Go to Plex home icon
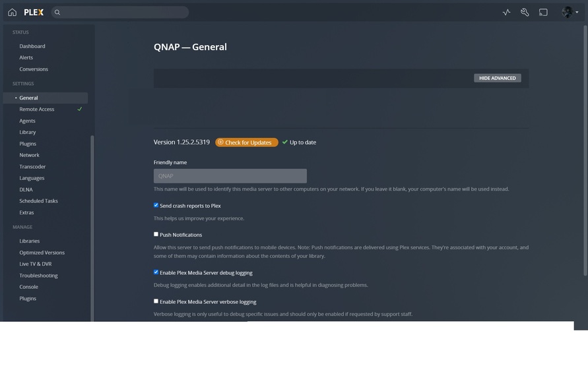Viewport: 588px width, 370px height. pyautogui.click(x=12, y=13)
